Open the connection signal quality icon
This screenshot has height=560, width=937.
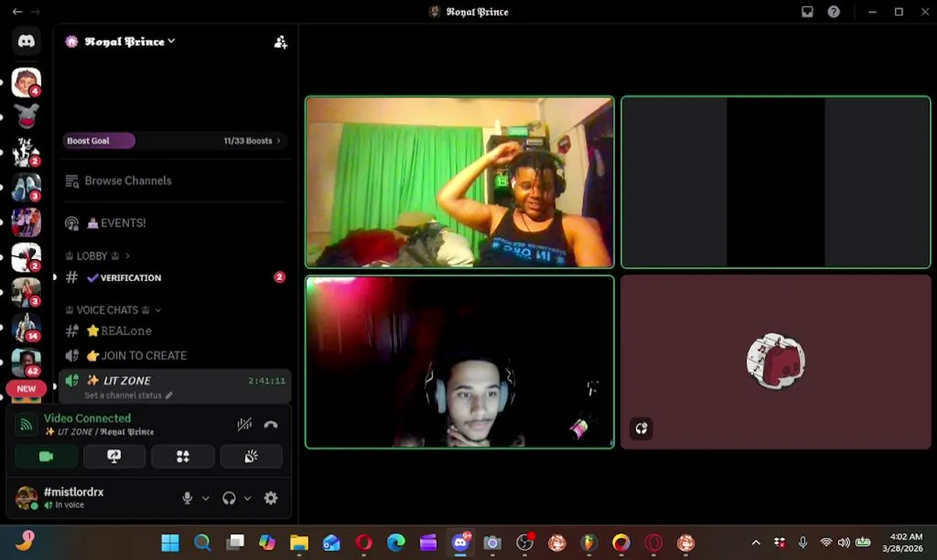point(26,425)
